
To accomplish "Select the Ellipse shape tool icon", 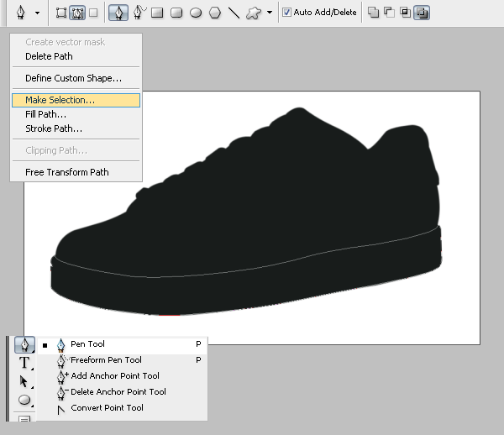I will pyautogui.click(x=196, y=13).
